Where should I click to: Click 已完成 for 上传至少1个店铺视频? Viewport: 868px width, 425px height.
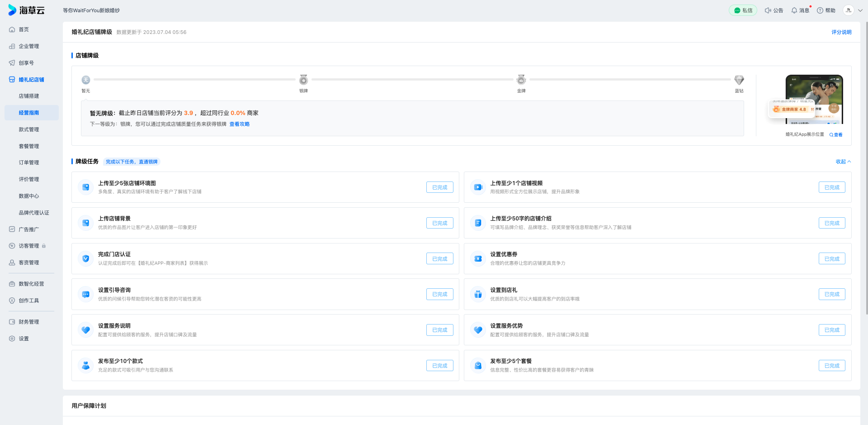click(x=832, y=187)
